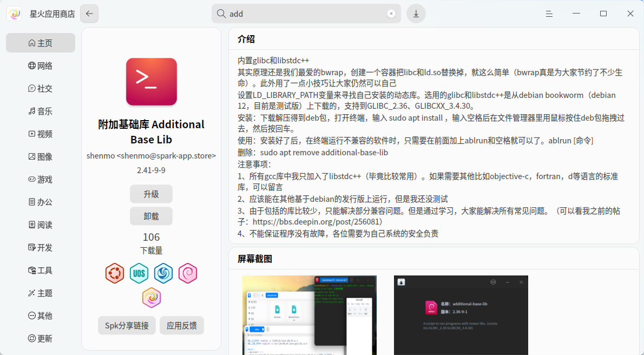Viewport: 644px width, 355px height.
Task: Browse the 办公 office category
Action: tap(41, 202)
